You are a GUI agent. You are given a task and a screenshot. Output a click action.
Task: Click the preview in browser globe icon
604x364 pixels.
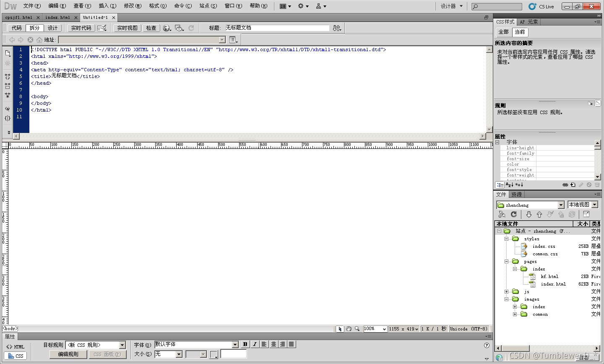(167, 28)
